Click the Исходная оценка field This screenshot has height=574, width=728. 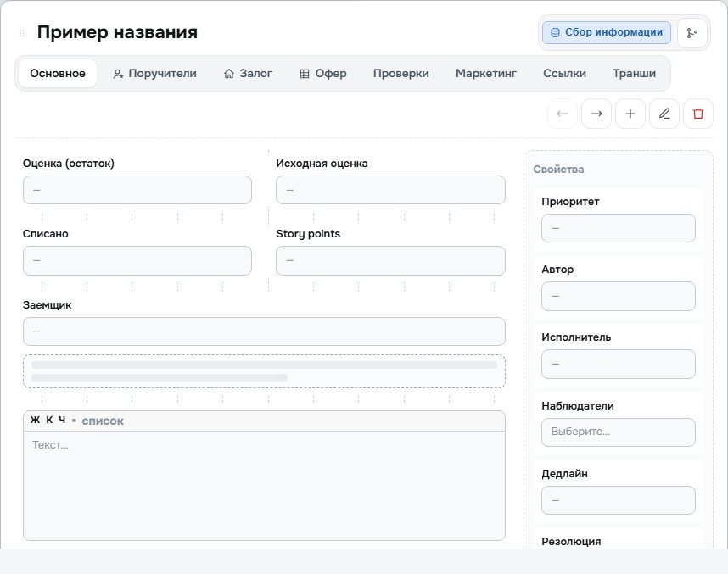pos(390,190)
